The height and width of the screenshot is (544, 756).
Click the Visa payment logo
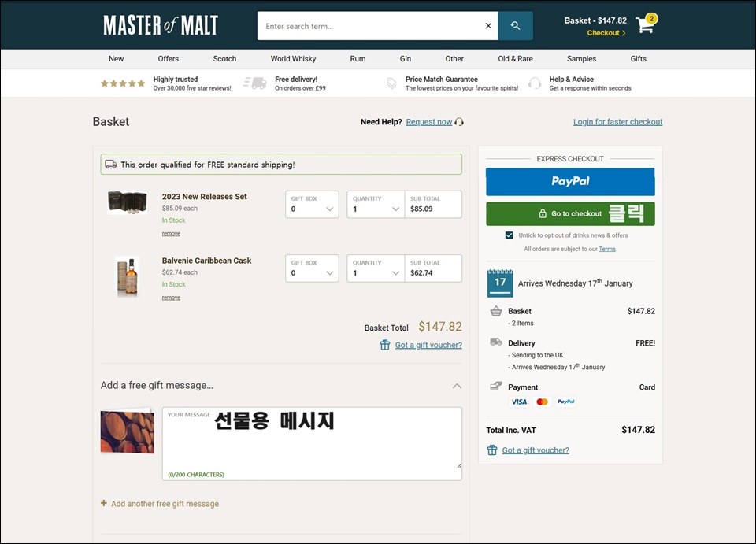519,402
